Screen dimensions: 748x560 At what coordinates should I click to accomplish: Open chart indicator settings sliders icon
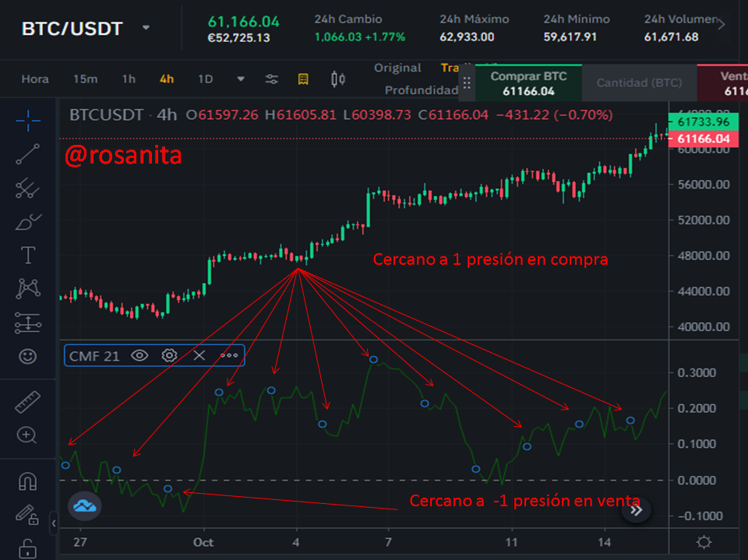(271, 79)
